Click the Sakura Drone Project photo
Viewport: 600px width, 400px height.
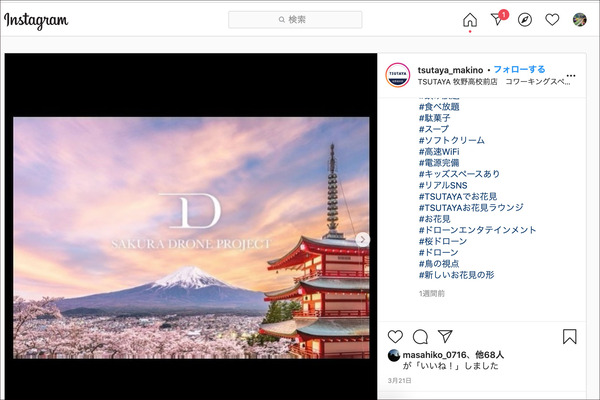(x=191, y=238)
